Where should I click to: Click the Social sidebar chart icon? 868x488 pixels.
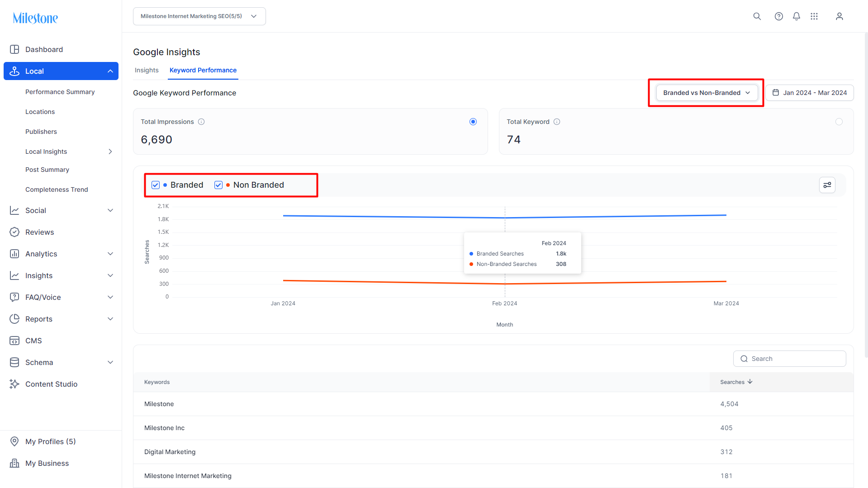14,210
